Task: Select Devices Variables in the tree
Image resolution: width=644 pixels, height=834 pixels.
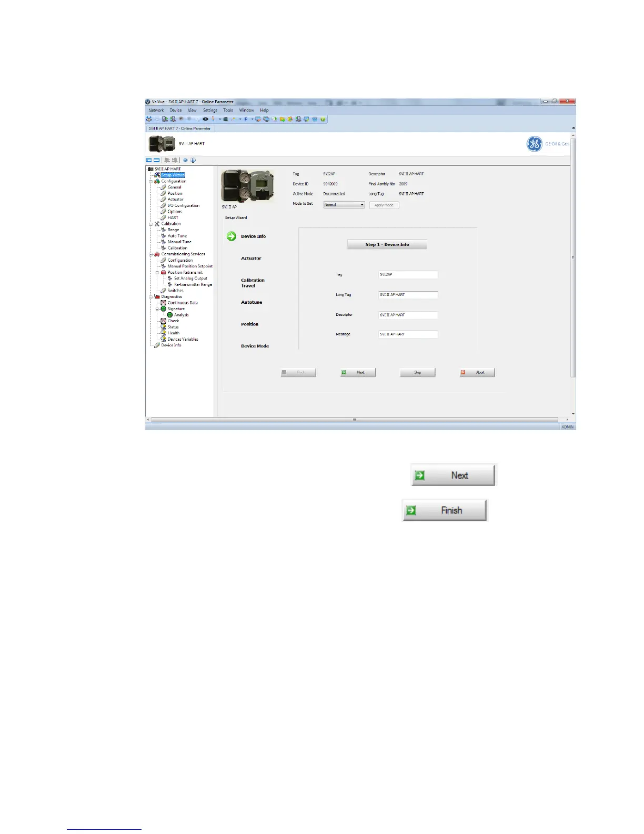Action: coord(183,339)
